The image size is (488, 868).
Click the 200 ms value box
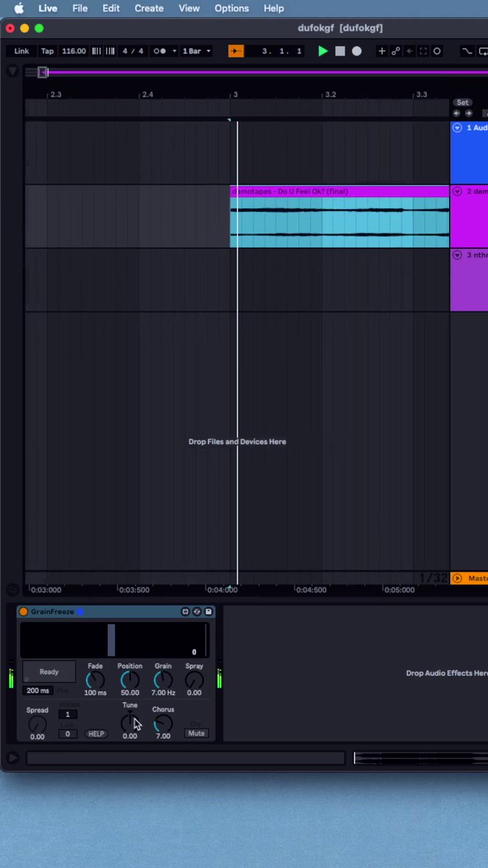38,691
